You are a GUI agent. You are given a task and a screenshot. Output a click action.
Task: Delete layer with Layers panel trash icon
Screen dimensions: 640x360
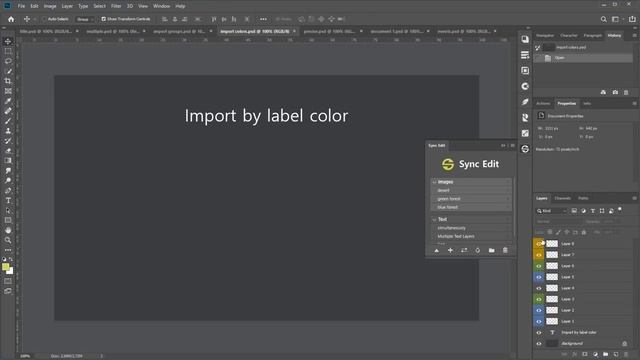[626, 354]
